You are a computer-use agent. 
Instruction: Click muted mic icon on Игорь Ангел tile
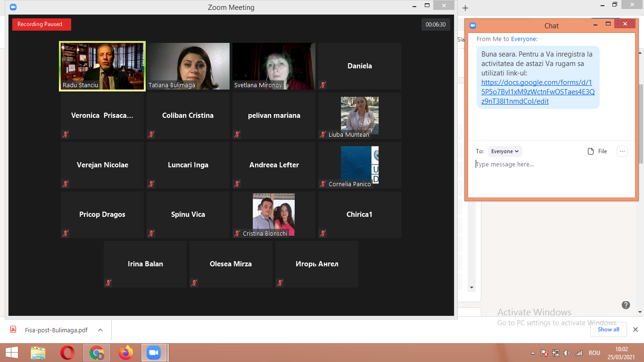(280, 283)
